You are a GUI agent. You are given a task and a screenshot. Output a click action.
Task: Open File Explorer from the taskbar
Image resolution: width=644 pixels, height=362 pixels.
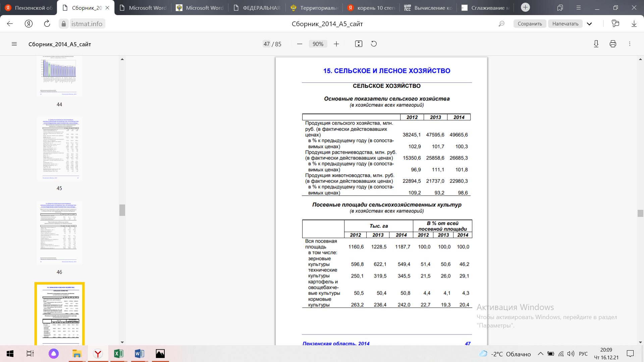click(77, 354)
